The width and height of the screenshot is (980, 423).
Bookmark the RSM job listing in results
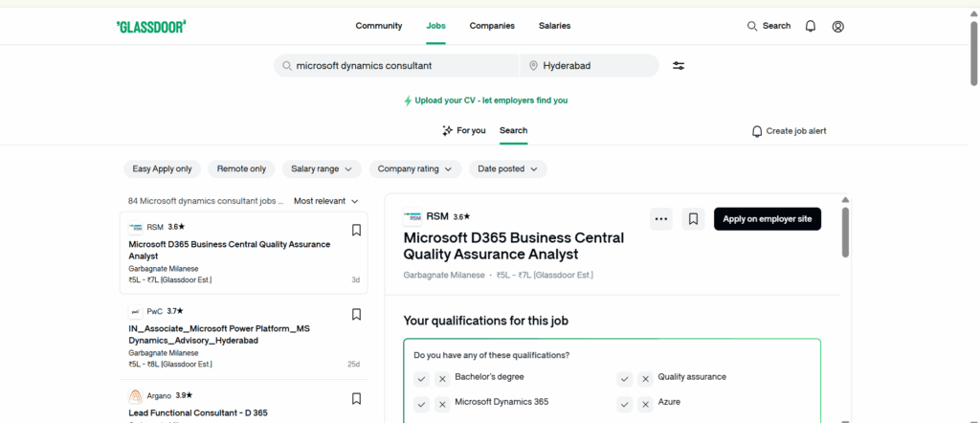click(x=356, y=231)
